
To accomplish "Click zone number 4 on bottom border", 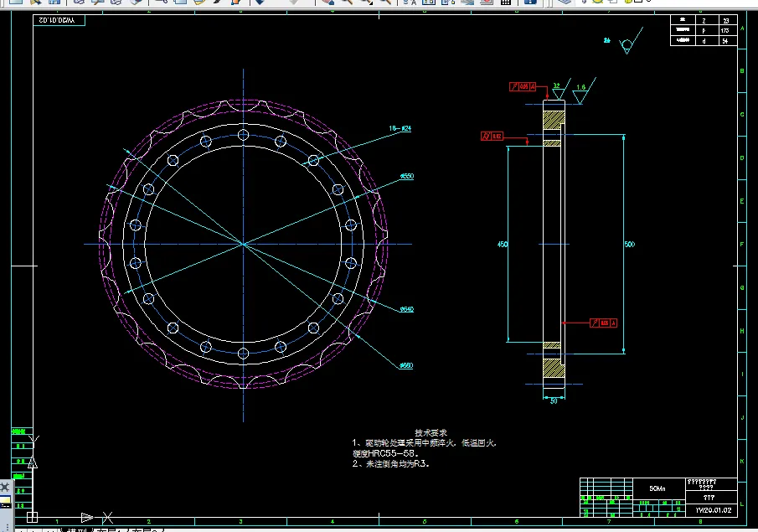I will pos(333,521).
